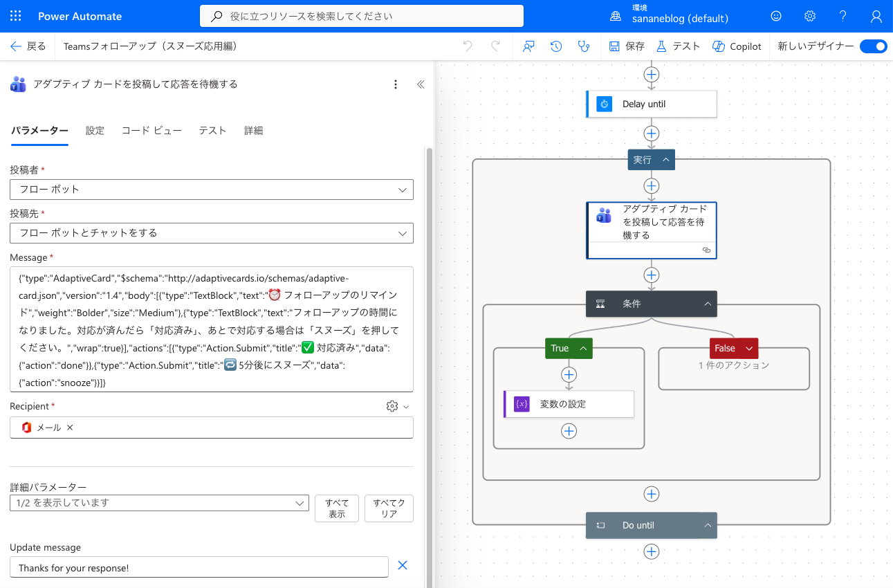This screenshot has width=893, height=588.
Task: Remove the メール token from Recipient
Action: tap(70, 428)
